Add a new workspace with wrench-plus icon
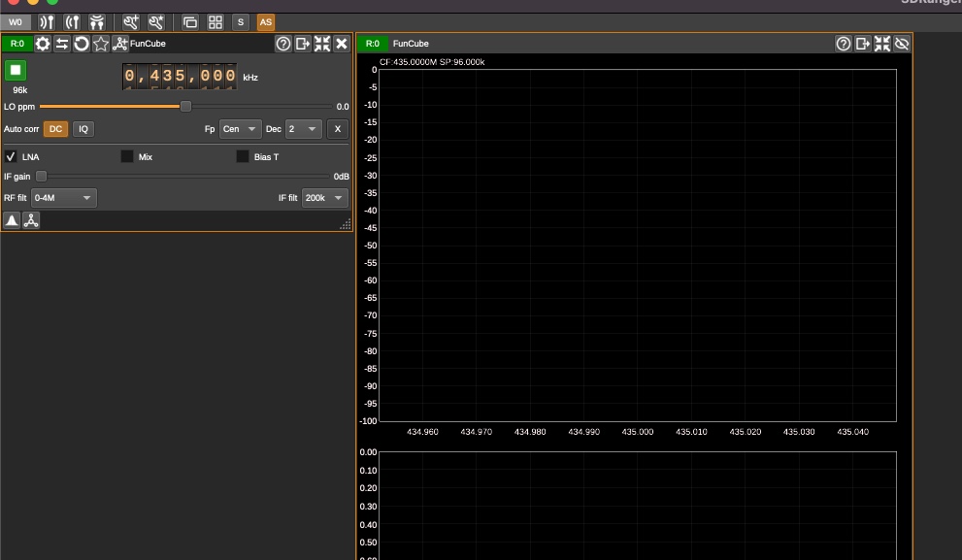The width and height of the screenshot is (962, 560). tap(130, 22)
